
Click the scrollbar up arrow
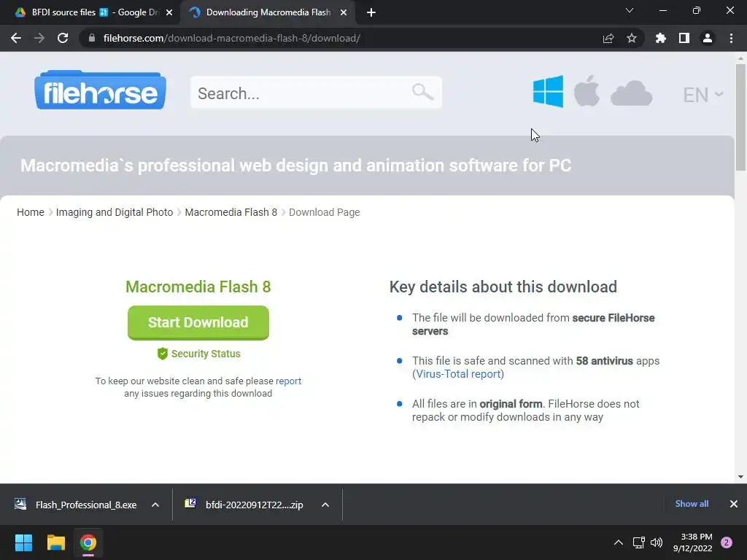[740, 58]
